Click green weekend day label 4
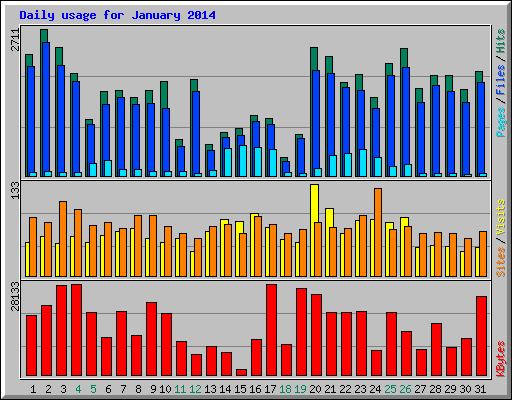The image size is (512, 400). [78, 389]
